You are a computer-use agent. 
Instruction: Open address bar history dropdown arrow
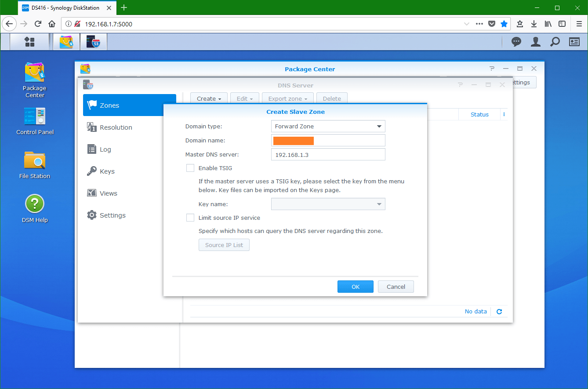(467, 24)
